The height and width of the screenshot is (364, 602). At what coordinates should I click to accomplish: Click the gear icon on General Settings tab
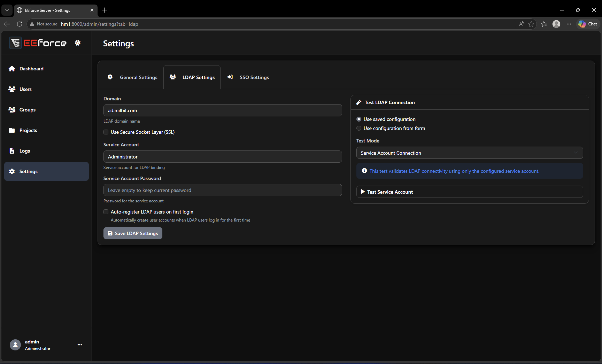click(x=110, y=77)
